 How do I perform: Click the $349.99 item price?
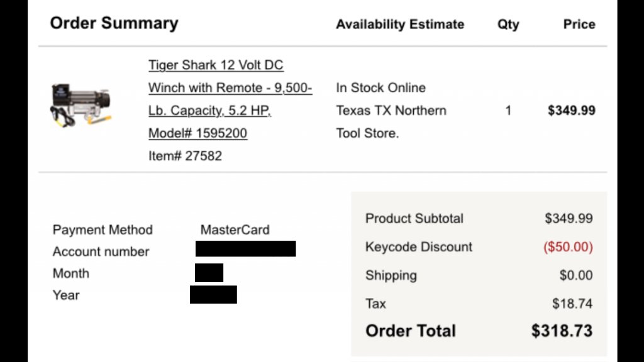coord(571,111)
